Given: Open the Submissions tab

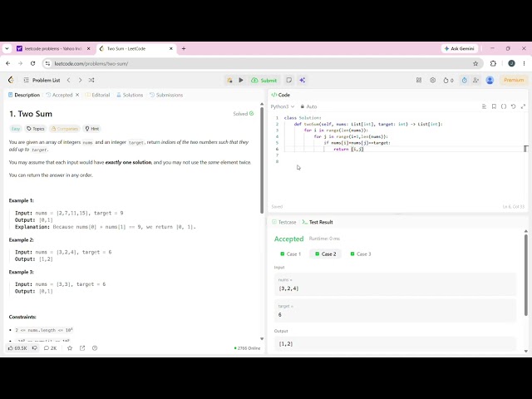Looking at the screenshot, I should click(x=166, y=95).
